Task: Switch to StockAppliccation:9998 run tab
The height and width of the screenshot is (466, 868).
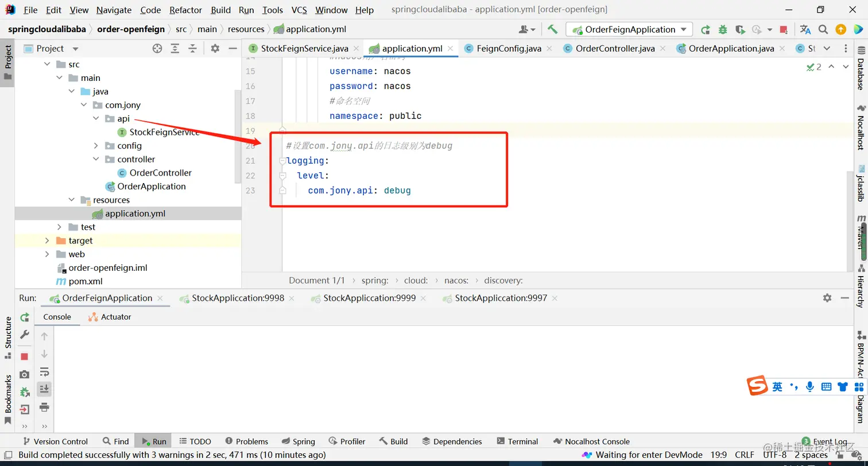Action: tap(238, 298)
